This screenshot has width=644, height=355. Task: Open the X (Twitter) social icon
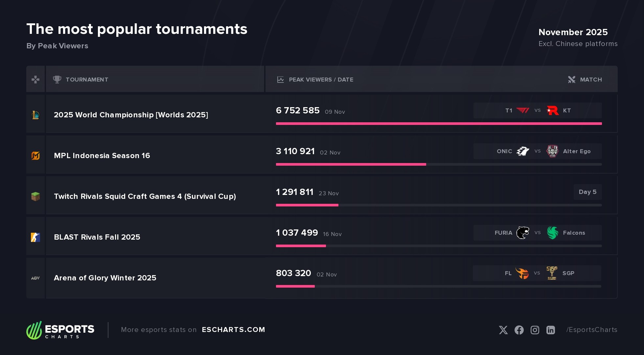tap(503, 330)
